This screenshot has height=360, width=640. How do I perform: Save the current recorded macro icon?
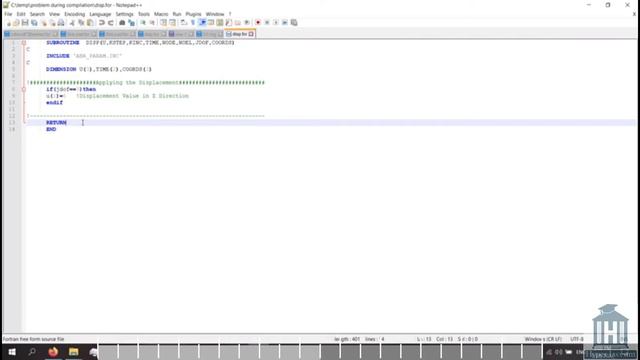tap(294, 23)
